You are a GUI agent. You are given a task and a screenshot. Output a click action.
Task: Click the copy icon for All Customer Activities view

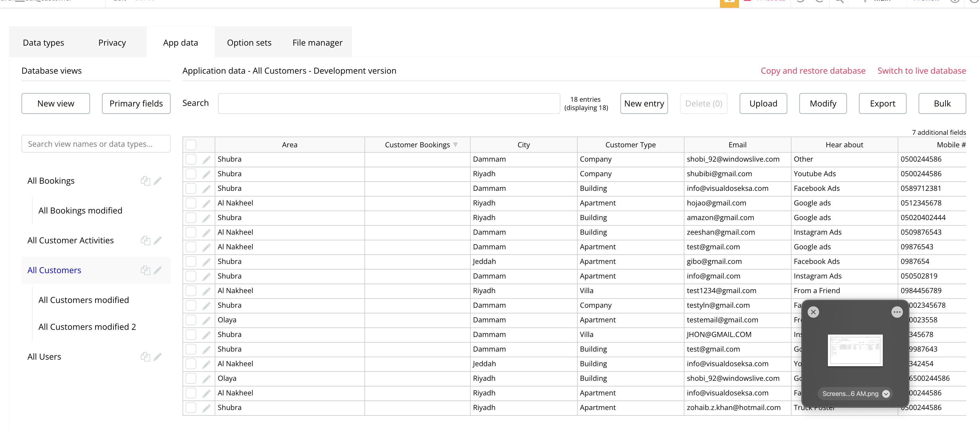pyautogui.click(x=145, y=240)
